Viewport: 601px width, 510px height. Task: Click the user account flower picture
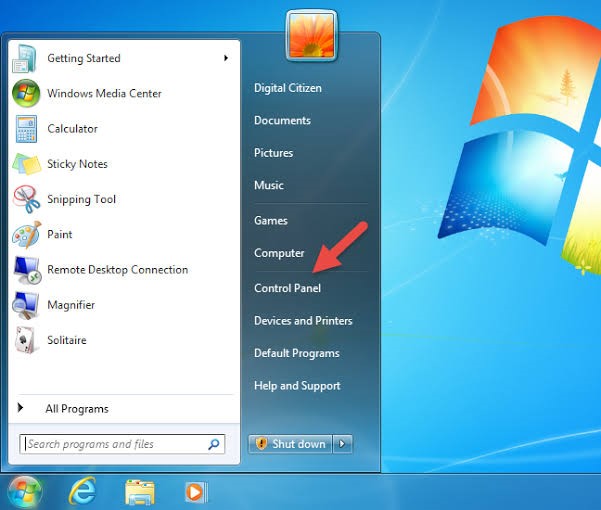(x=312, y=35)
